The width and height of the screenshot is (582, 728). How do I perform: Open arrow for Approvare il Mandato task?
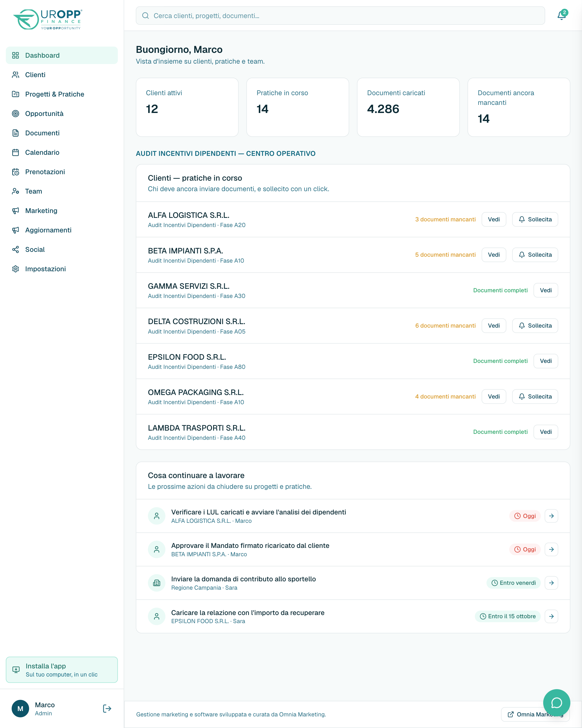pyautogui.click(x=551, y=550)
